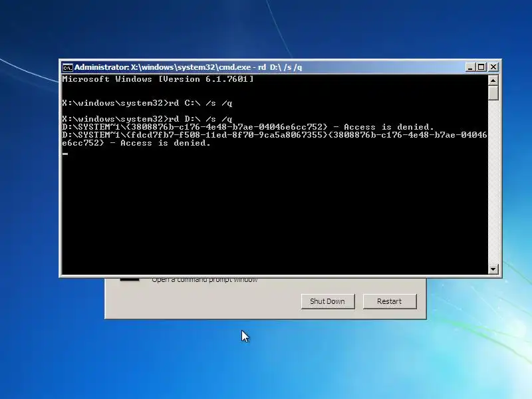
Task: Click the 'e6cc752} - Access is denied.' line
Action: click(x=136, y=143)
